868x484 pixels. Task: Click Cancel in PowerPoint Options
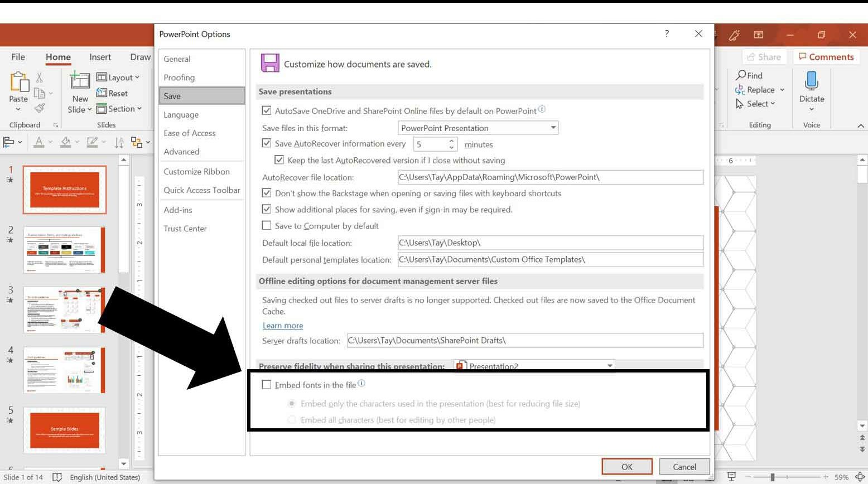(684, 467)
